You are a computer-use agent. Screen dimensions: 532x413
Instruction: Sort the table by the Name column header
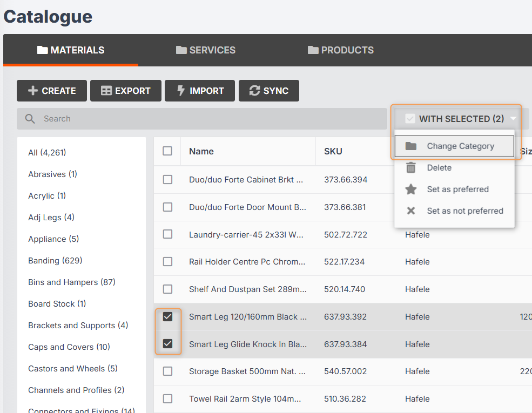pyautogui.click(x=201, y=152)
